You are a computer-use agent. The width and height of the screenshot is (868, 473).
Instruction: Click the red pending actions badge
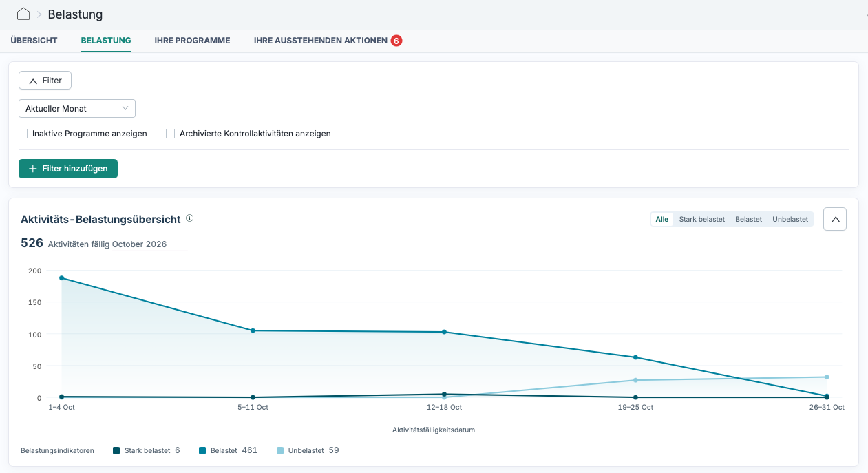click(396, 41)
